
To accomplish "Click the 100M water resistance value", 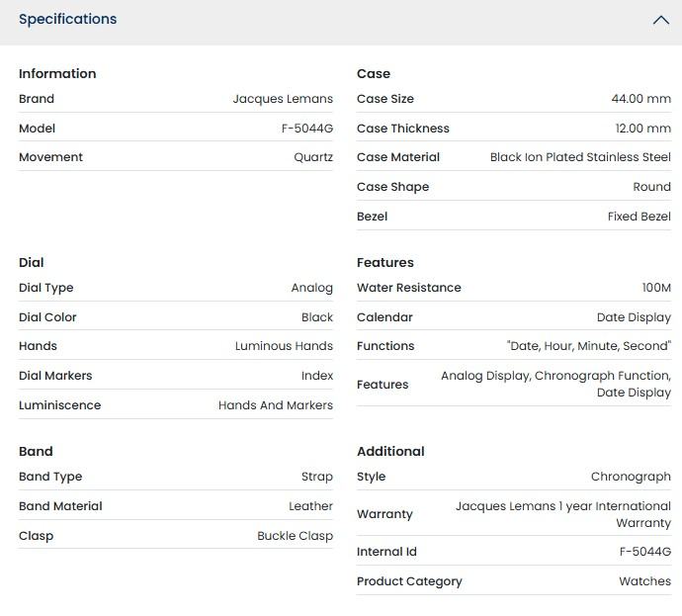I will pos(656,288).
